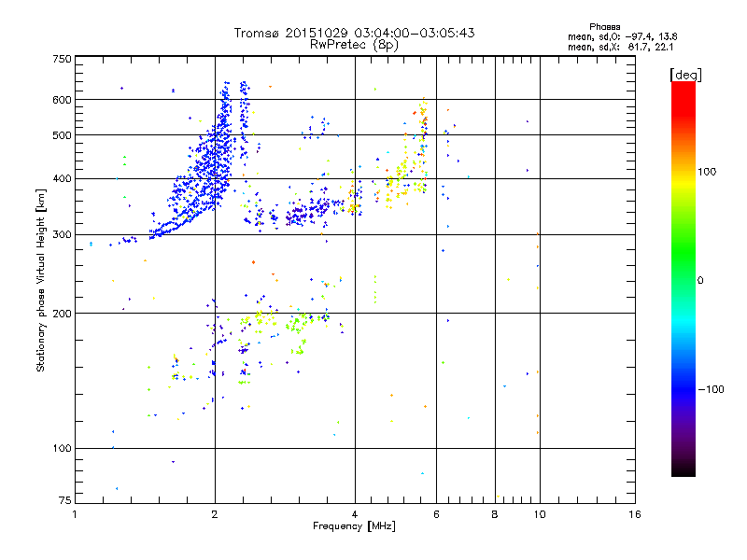The height and width of the screenshot is (560, 747).
Task: Click 'mean, sd,O: -97.4, 13.8' text
Action: point(622,36)
